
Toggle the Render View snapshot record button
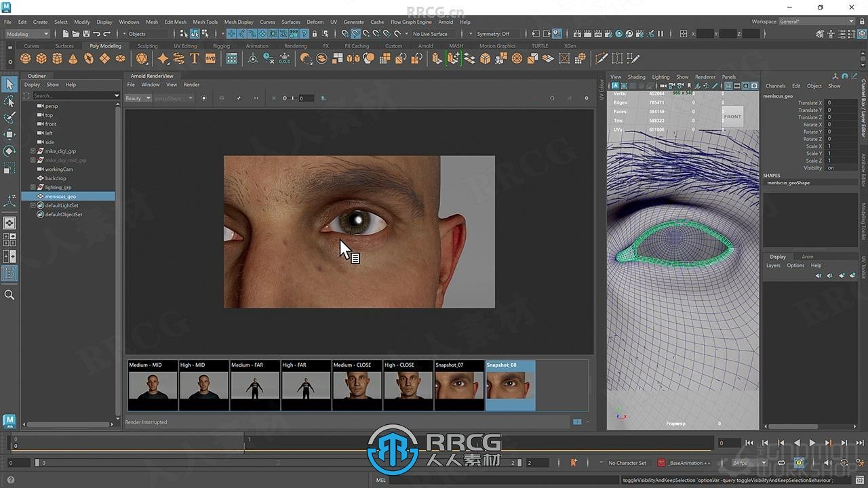(x=204, y=98)
